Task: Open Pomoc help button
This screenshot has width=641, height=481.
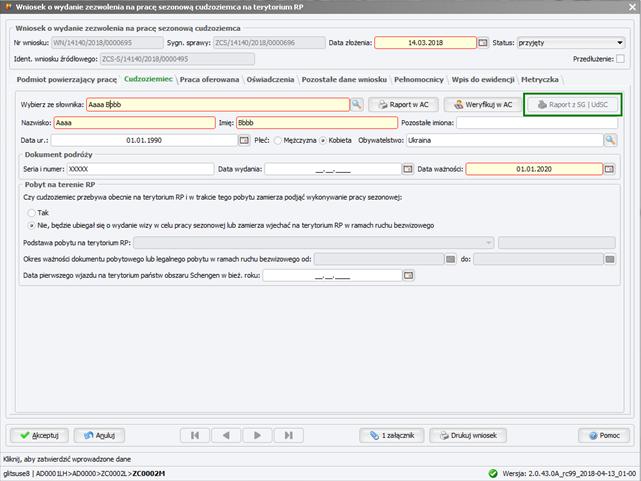Action: pyautogui.click(x=604, y=435)
